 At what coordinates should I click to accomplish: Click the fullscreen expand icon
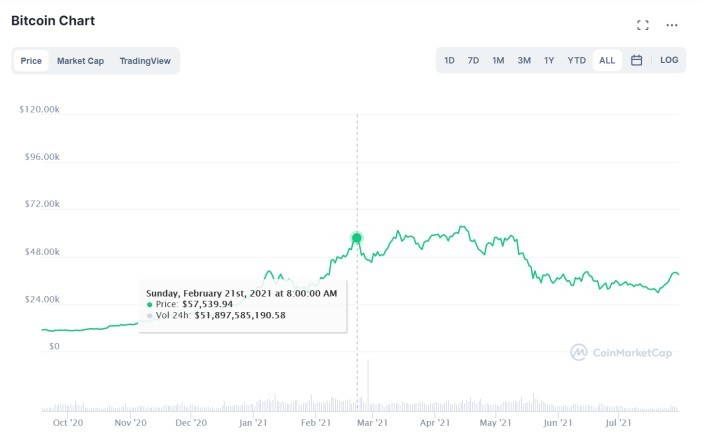643,25
